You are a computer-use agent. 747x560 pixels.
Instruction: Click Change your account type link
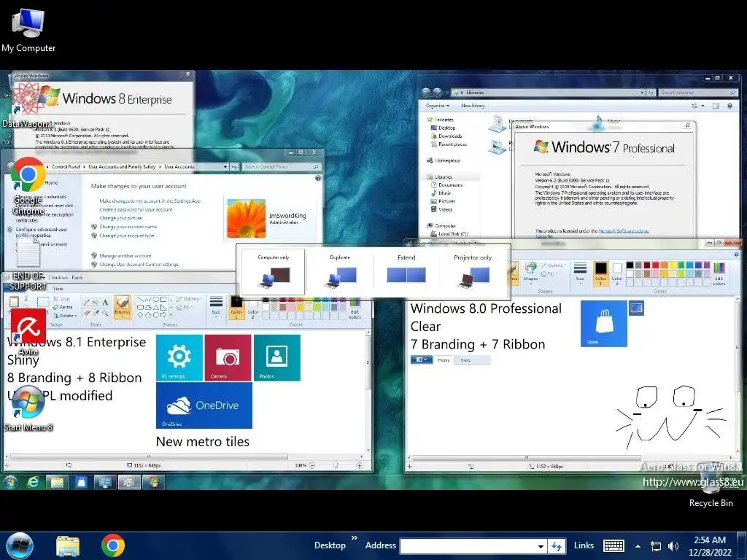pos(127,236)
